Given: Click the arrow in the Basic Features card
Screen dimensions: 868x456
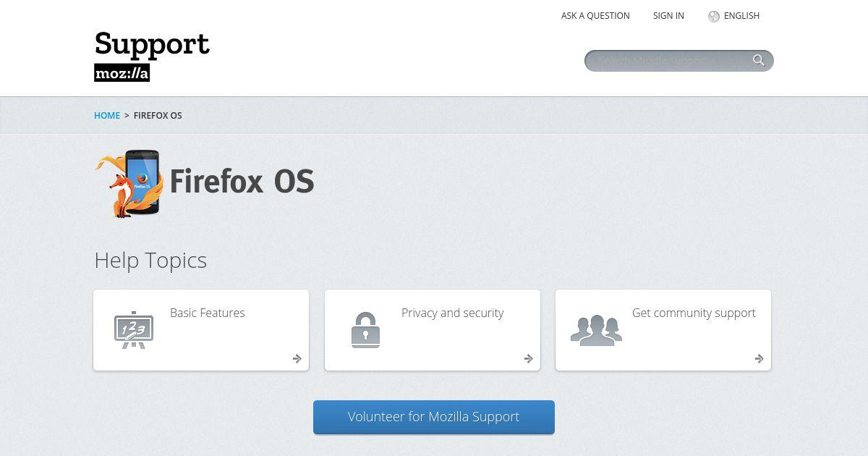Looking at the screenshot, I should tap(297, 358).
